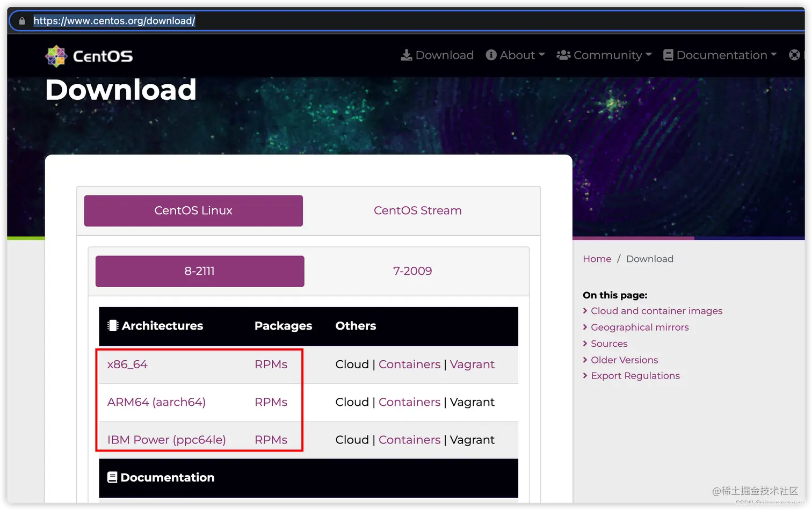Screen dimensions: 812x510
Task: Jump to Geographical mirrors section
Action: click(640, 327)
